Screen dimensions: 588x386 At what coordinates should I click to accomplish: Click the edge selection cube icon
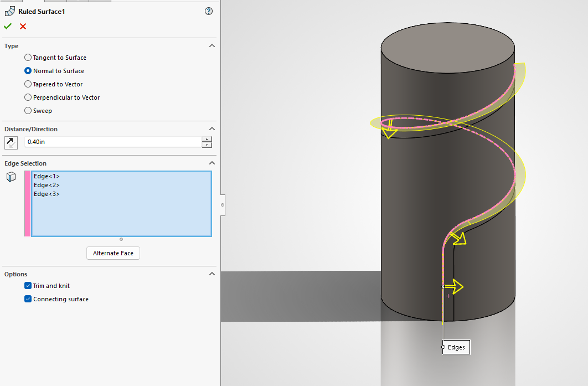tap(11, 177)
